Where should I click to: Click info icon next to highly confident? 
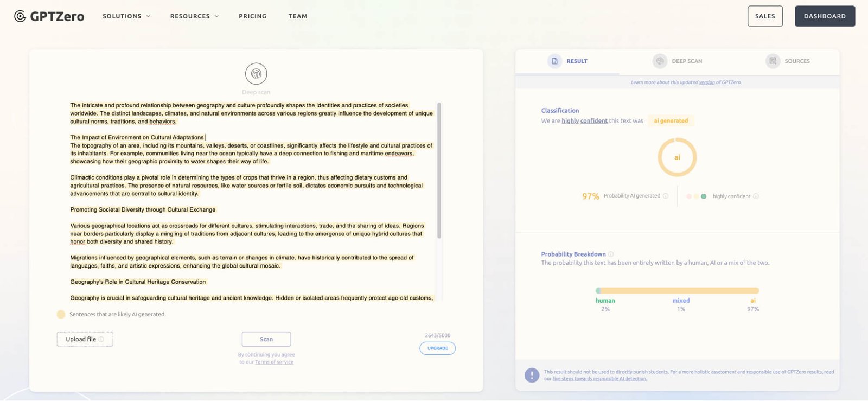(x=756, y=196)
